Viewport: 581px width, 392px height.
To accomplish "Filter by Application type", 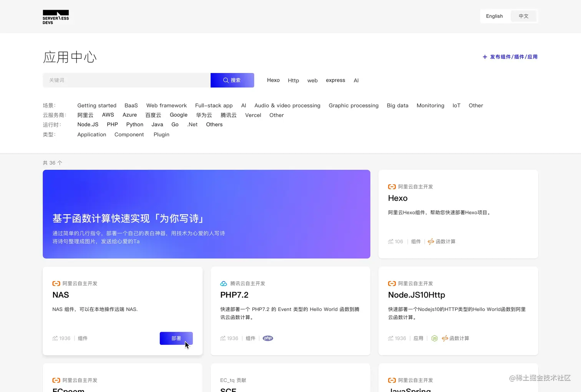I will tap(92, 134).
